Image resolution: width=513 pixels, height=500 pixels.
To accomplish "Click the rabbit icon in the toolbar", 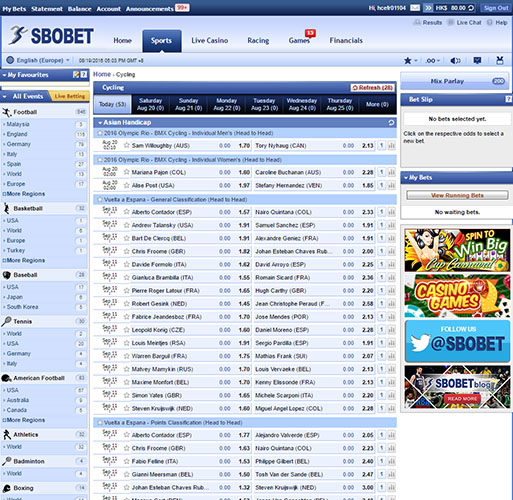I will click(x=499, y=60).
